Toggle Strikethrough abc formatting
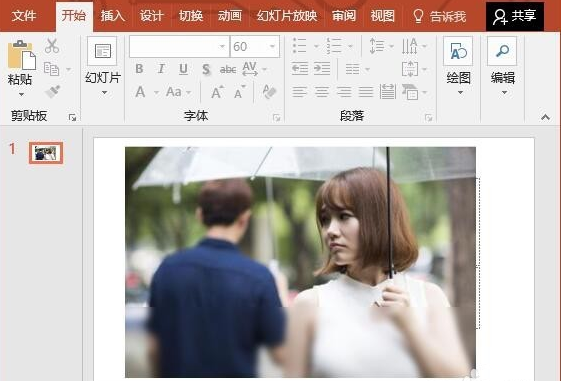This screenshot has height=381, width=561. coord(228,69)
